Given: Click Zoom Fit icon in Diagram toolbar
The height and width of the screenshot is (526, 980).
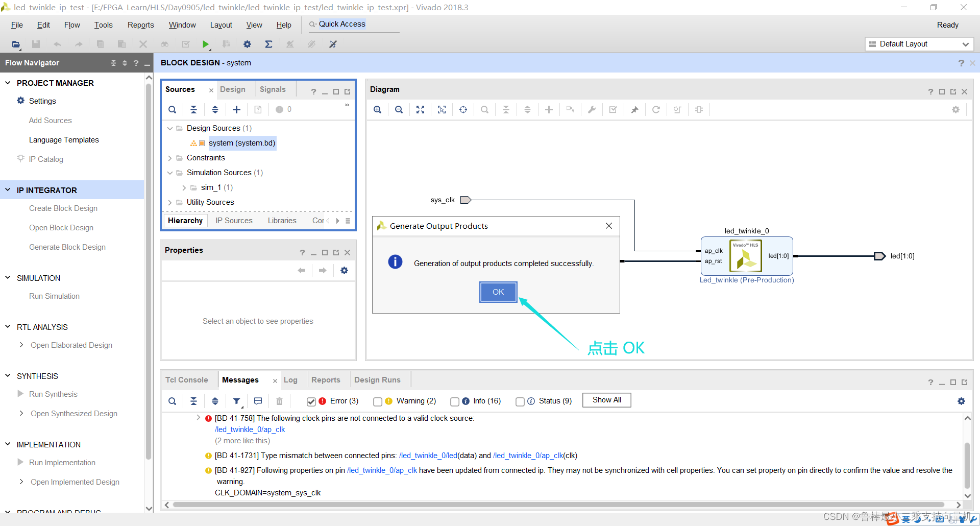Looking at the screenshot, I should point(420,110).
